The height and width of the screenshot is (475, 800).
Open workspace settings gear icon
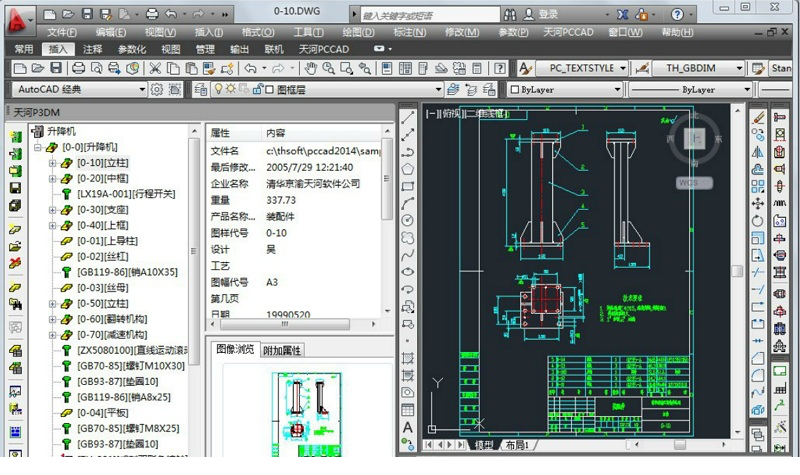(x=157, y=90)
